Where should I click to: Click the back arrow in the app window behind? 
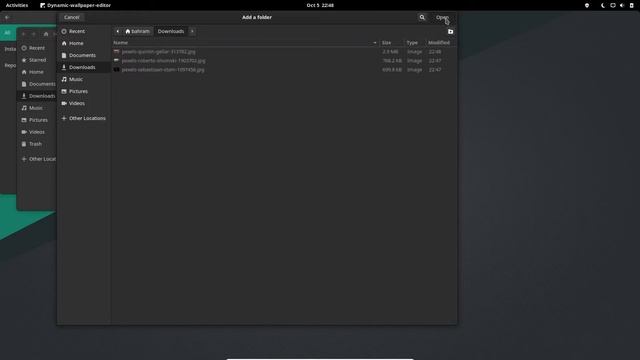(x=7, y=18)
